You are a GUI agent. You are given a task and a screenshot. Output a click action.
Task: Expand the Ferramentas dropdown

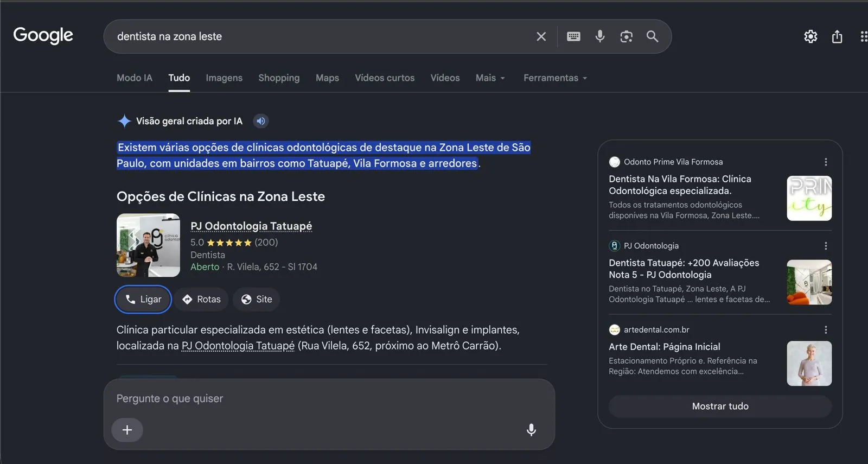[x=556, y=78]
